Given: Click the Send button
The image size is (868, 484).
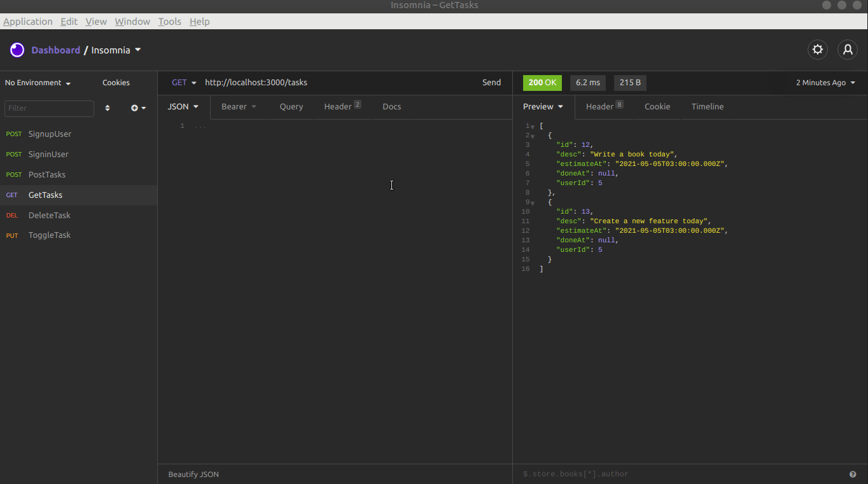Looking at the screenshot, I should point(491,83).
